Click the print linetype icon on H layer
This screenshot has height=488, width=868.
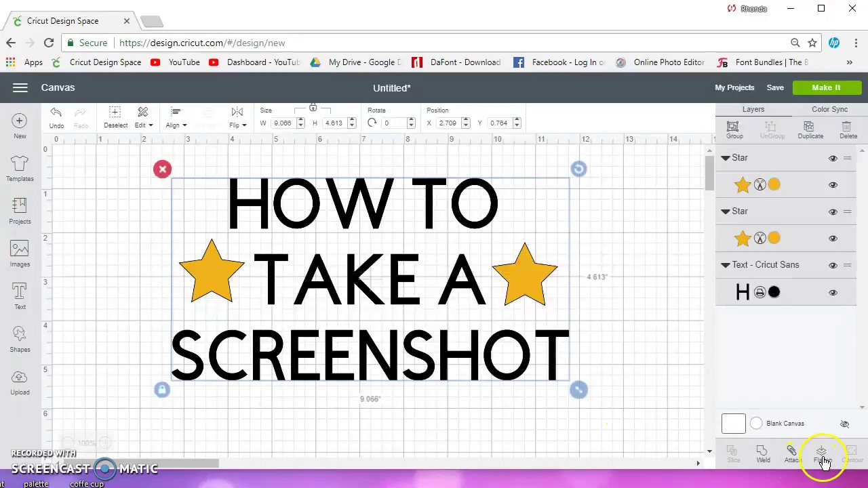759,292
